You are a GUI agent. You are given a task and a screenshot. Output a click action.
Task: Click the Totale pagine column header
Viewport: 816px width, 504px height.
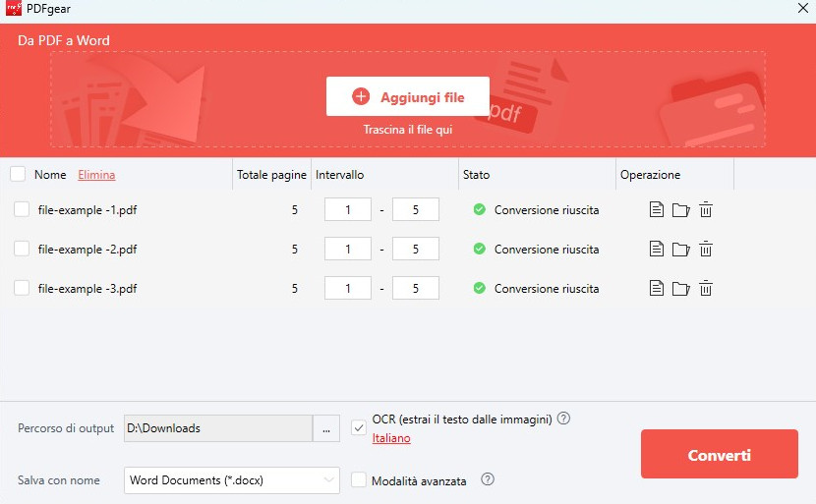pyautogui.click(x=271, y=175)
